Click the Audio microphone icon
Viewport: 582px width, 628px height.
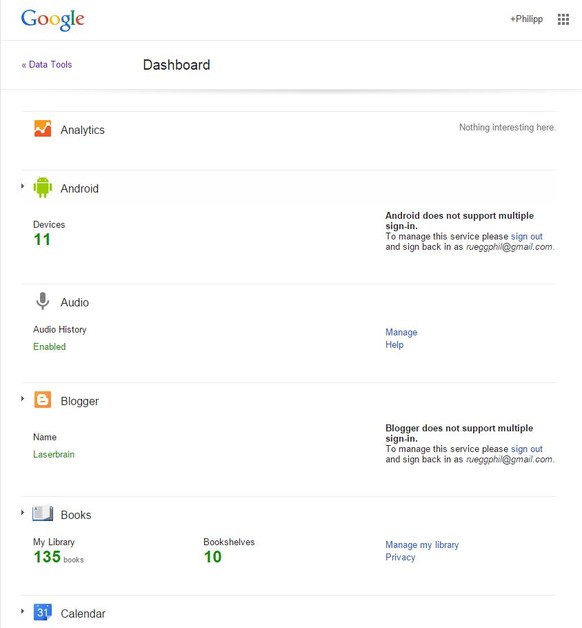pyautogui.click(x=42, y=301)
